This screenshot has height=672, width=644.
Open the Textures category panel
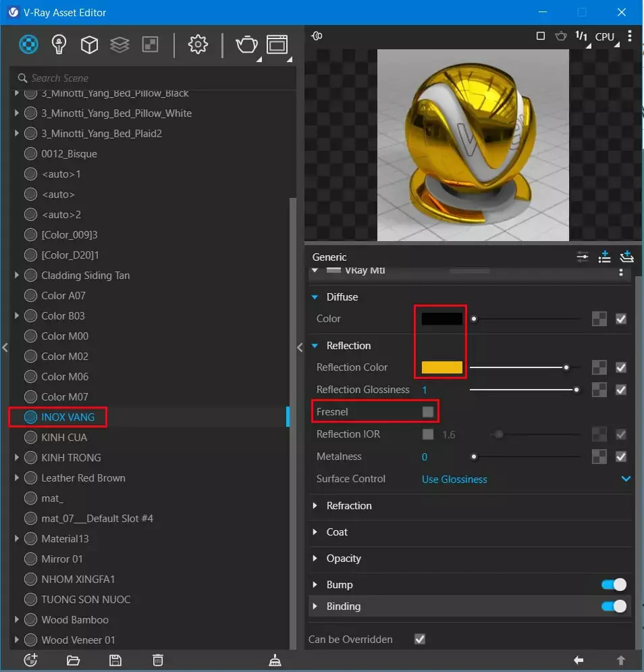click(120, 45)
